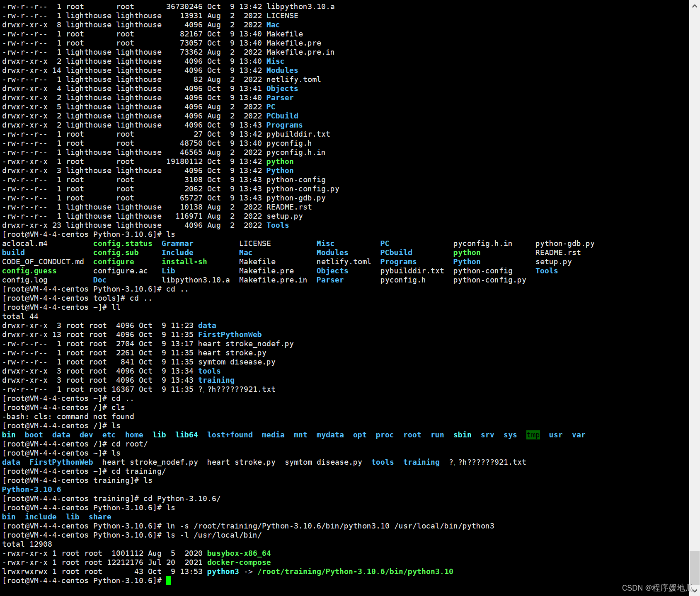The width and height of the screenshot is (700, 596).
Task: Click the install-sh file name
Action: point(184,262)
